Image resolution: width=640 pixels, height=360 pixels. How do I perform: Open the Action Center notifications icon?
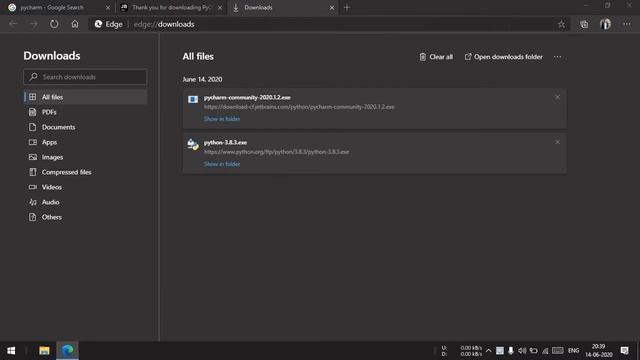tap(624, 351)
